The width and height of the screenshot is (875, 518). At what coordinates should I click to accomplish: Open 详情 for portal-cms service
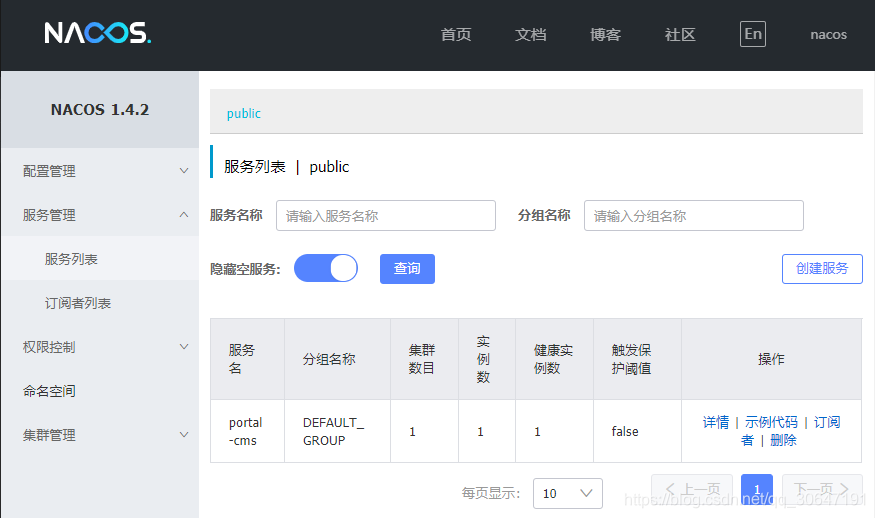(715, 422)
